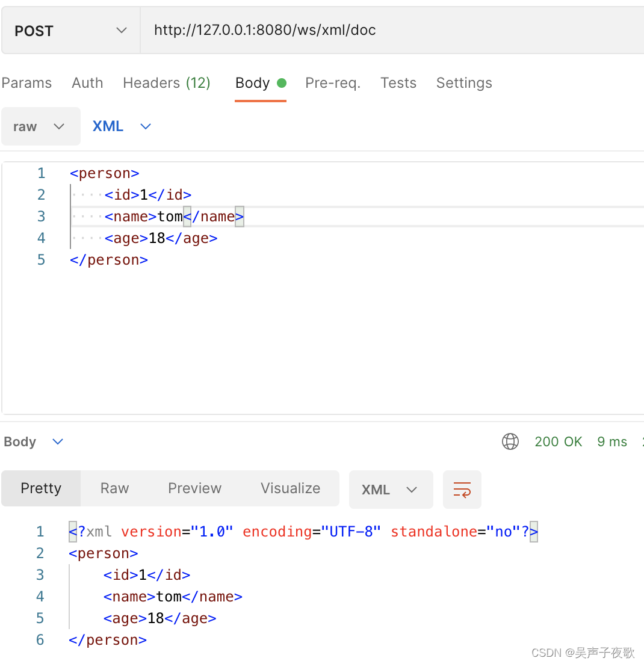This screenshot has height=664, width=644.
Task: Click response line number 6
Action: point(40,640)
